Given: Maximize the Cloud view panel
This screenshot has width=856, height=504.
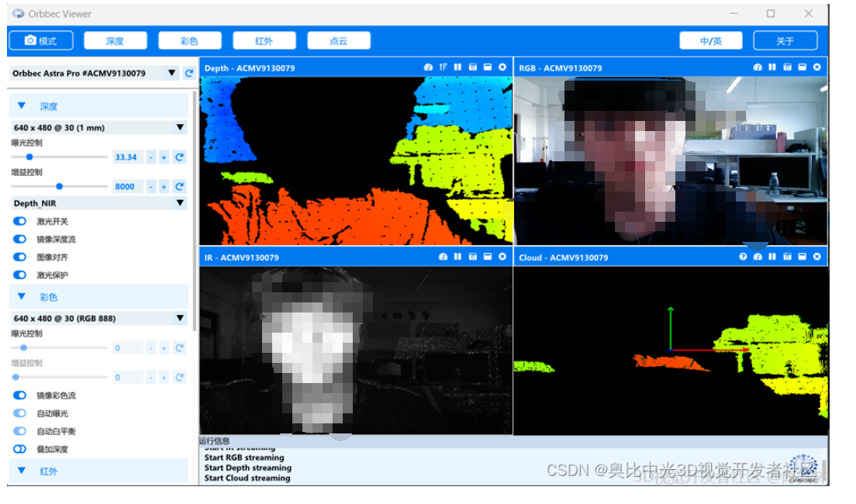Looking at the screenshot, I should (802, 257).
